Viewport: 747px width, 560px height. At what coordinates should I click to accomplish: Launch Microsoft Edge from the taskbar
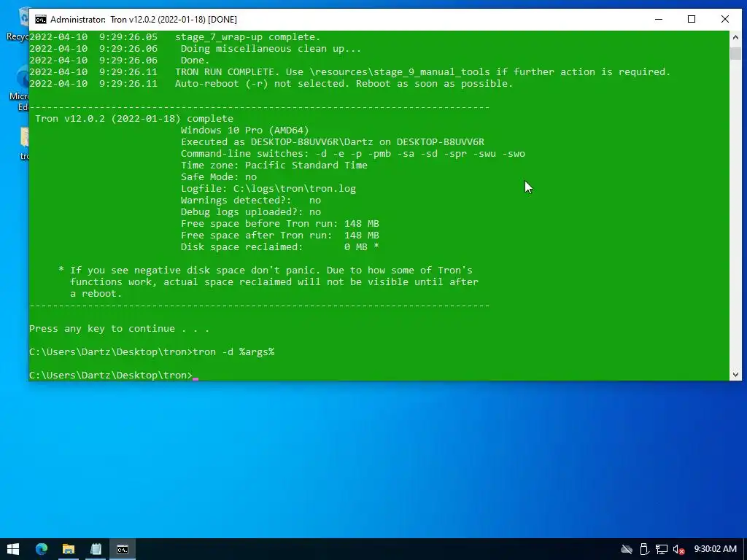[42, 549]
